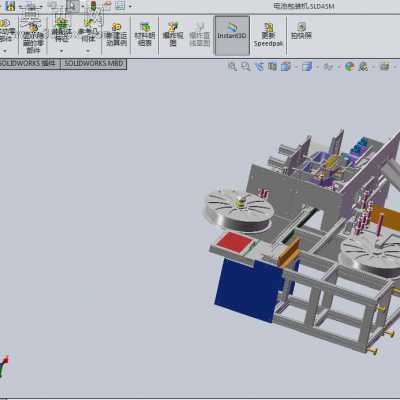Click Show Hidden Components tool
Image resolution: width=400 pixels, height=400 pixels.
tap(33, 37)
